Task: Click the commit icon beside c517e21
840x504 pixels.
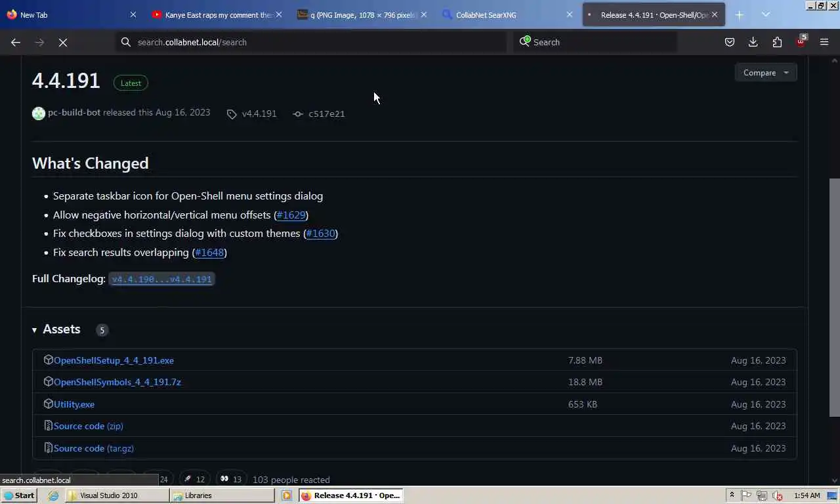Action: 298,114
